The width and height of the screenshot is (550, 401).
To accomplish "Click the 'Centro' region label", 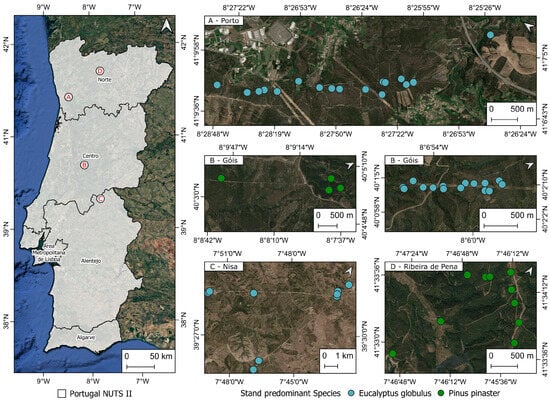I will [x=90, y=156].
